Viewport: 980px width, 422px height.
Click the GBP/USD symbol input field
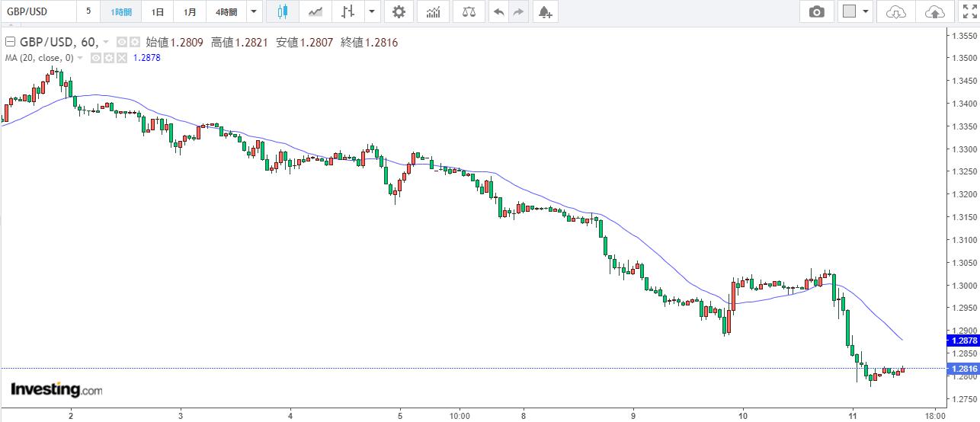[x=38, y=12]
